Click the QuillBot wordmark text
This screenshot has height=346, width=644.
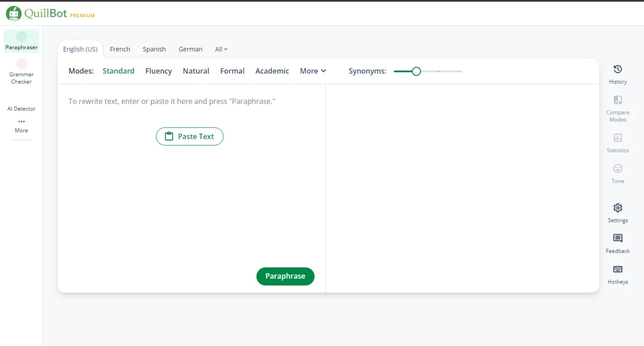45,13
